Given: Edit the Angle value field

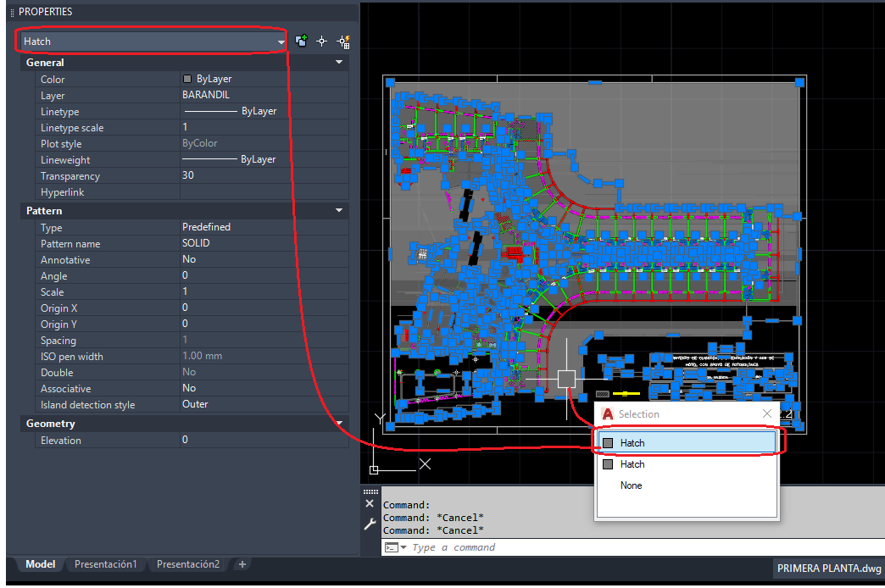Looking at the screenshot, I should click(264, 275).
